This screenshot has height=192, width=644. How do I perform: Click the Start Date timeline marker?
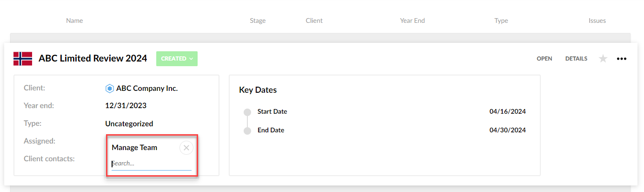point(247,112)
